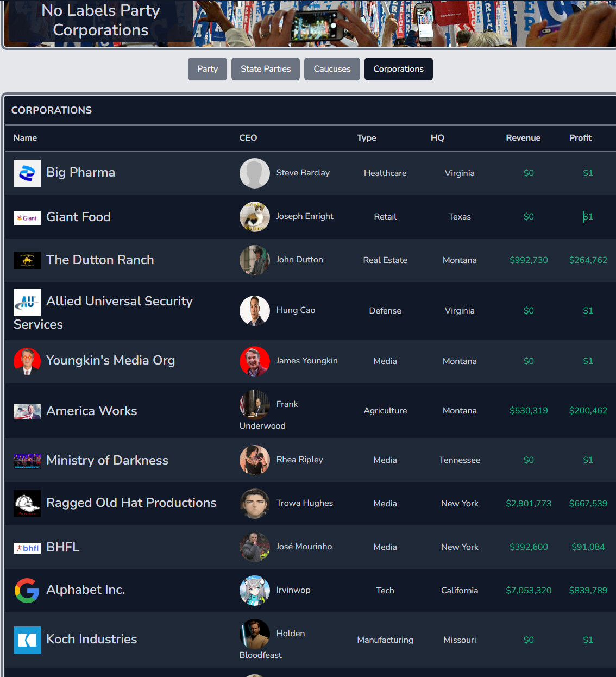Click the Ragged Old Hat Productions logo
Image resolution: width=616 pixels, height=677 pixels.
[27, 504]
